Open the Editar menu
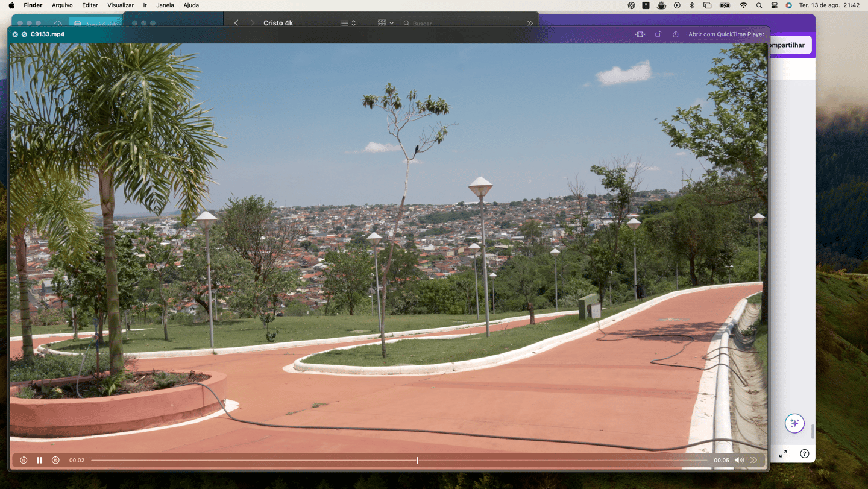The height and width of the screenshot is (489, 868). pyautogui.click(x=90, y=5)
